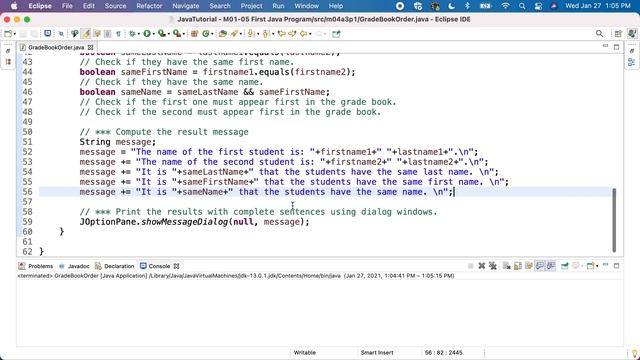Toggle Word Wrap in Console toolbar
This screenshot has height=360, width=640.
click(x=529, y=266)
